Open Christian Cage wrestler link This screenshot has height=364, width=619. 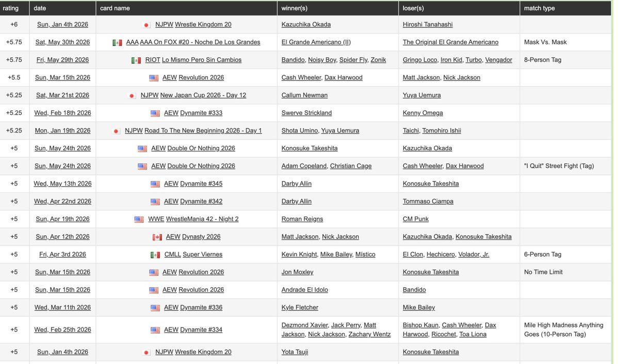[x=351, y=166]
